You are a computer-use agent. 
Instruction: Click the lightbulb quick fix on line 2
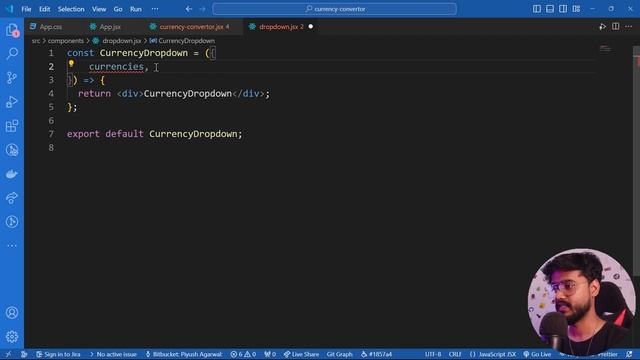[x=71, y=64]
